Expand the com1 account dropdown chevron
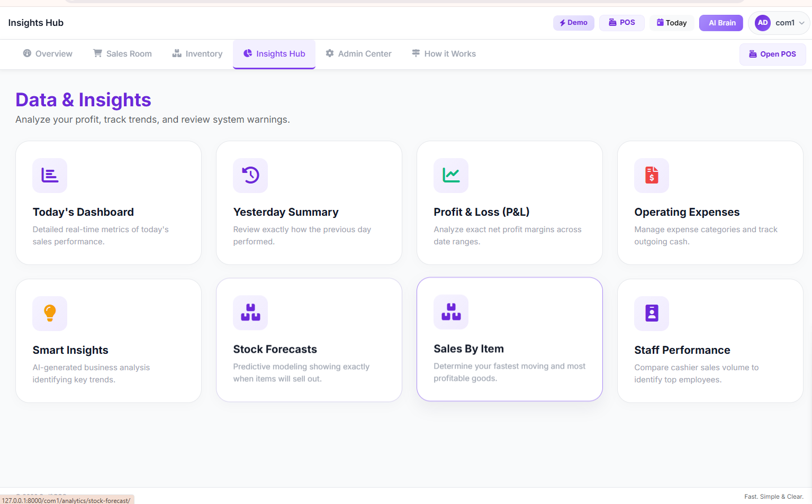The image size is (812, 504). pos(802,23)
